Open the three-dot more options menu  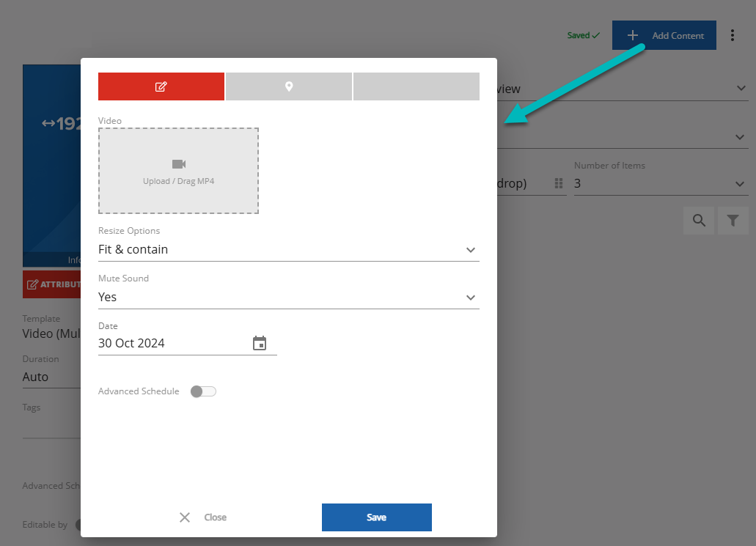[733, 35]
